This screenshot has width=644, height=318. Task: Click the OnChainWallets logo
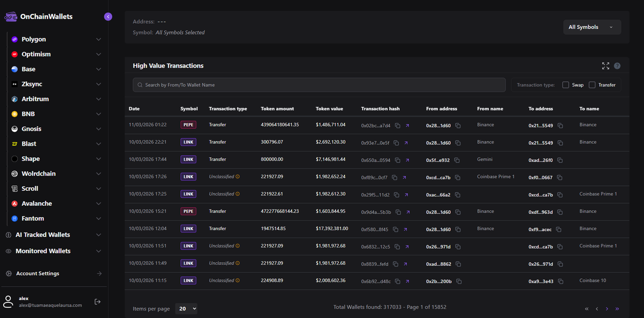click(11, 17)
